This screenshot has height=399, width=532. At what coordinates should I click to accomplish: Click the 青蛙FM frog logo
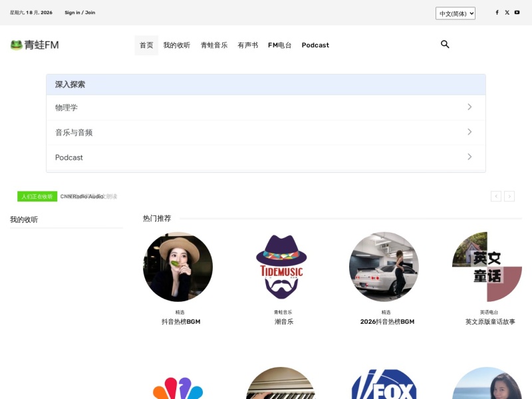(x=35, y=45)
